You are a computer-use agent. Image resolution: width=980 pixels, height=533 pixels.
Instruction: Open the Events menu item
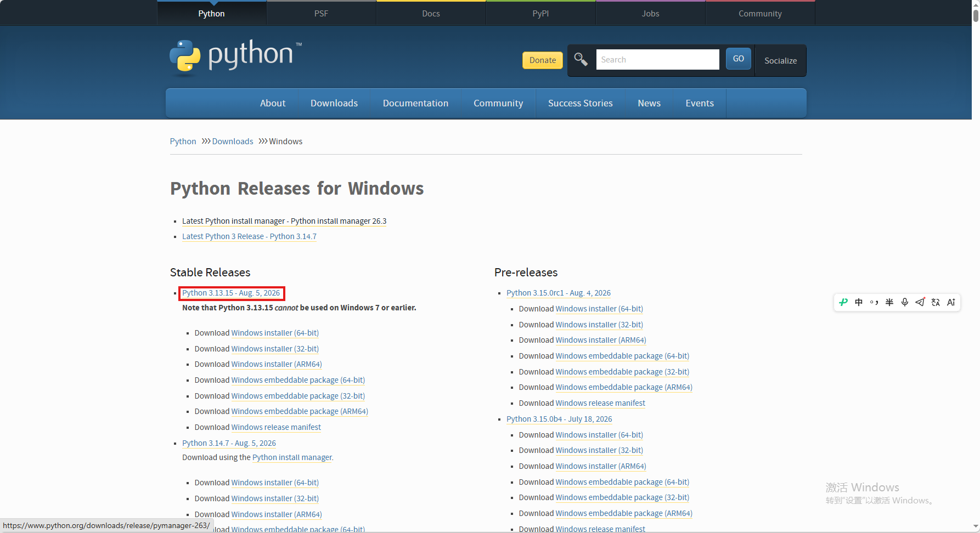pos(700,103)
